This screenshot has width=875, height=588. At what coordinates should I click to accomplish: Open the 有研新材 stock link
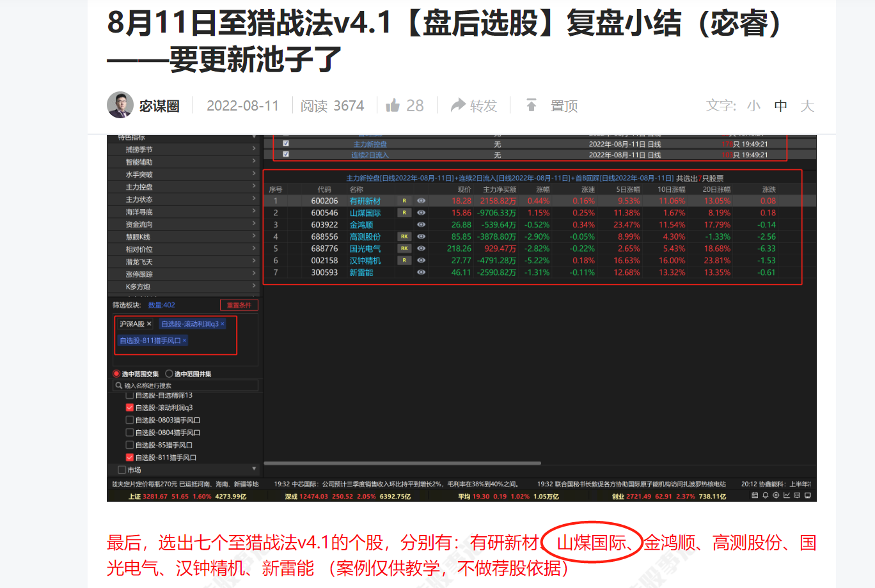365,201
